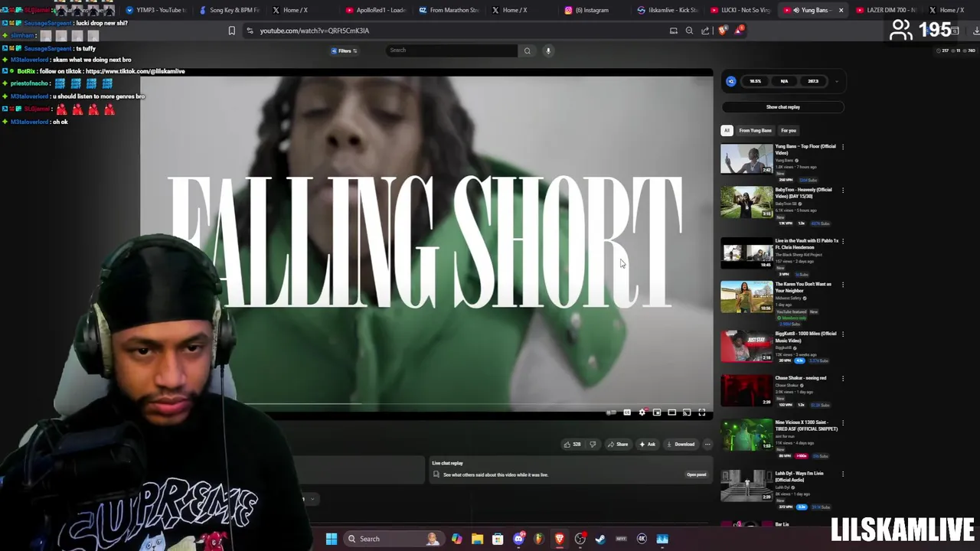Click the Ask button below video

tap(648, 444)
